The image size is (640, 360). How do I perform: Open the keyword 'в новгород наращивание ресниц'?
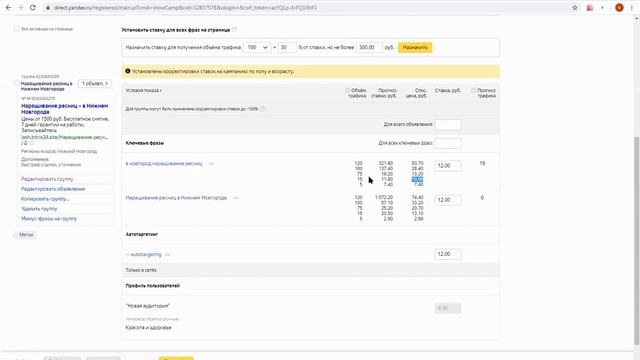click(164, 164)
